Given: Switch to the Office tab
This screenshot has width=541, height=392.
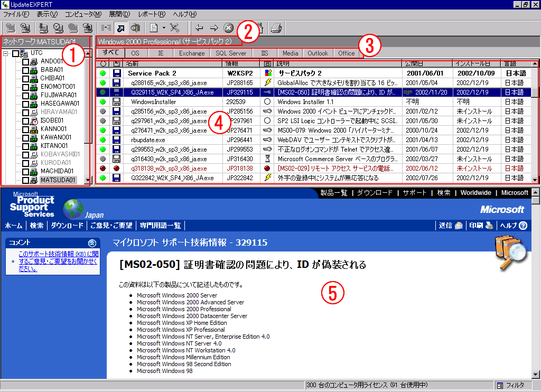Looking at the screenshot, I should tap(347, 53).
